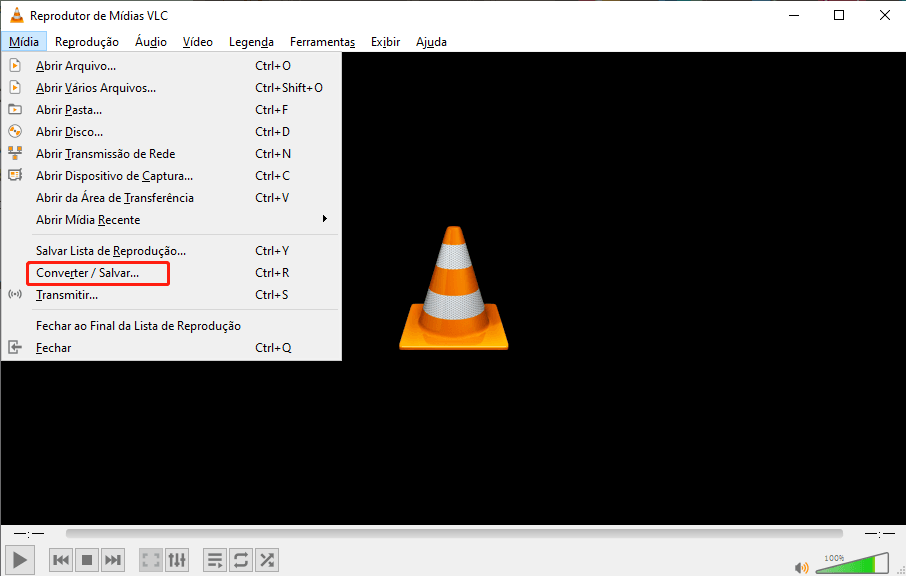Viewport: 906px width, 576px height.
Task: Skip to the previous media
Action: tap(60, 560)
